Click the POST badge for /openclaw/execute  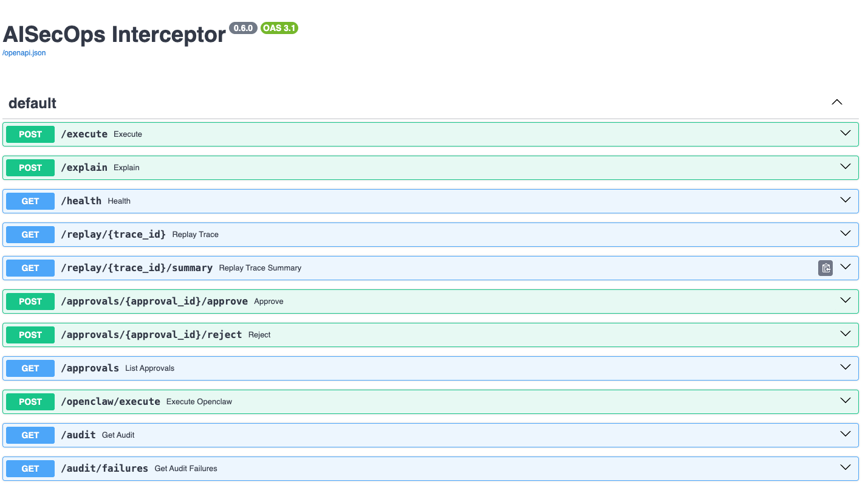[x=30, y=402]
